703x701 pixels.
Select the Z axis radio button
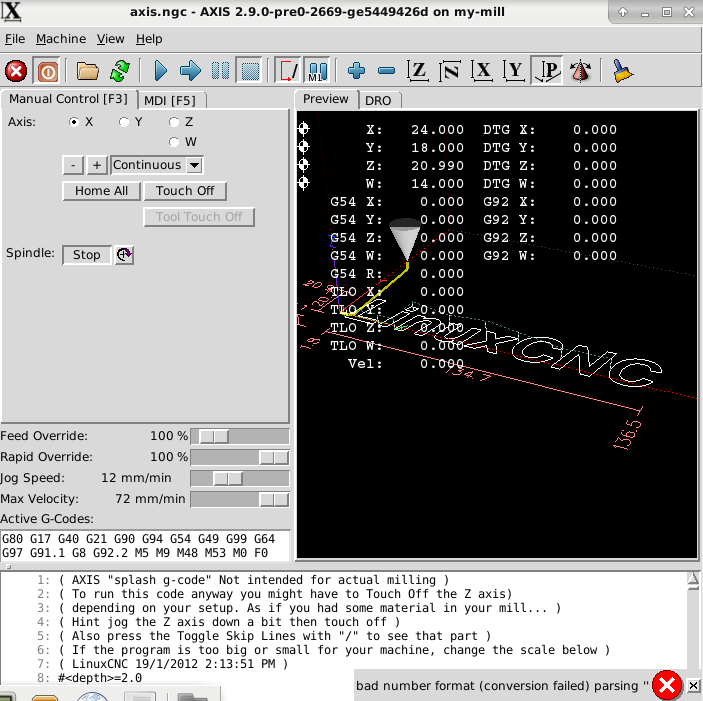(x=174, y=122)
